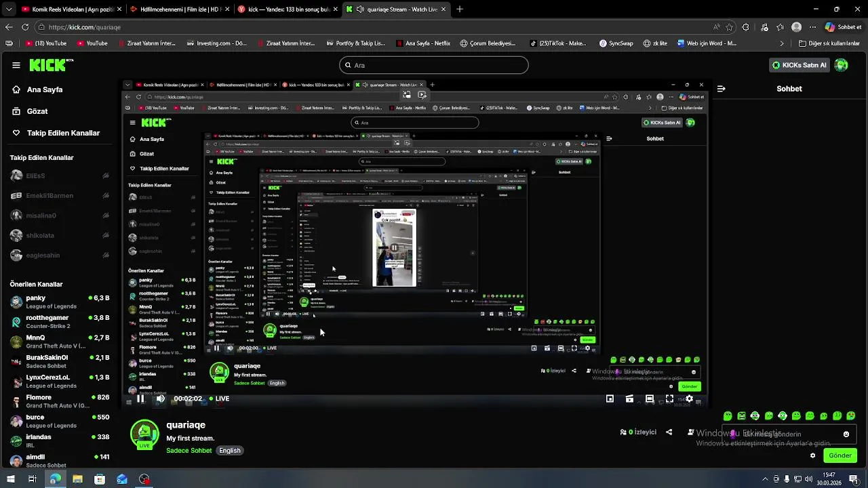This screenshot has width=868, height=488.
Task: Open File Explorer from the taskbar
Action: 77,479
